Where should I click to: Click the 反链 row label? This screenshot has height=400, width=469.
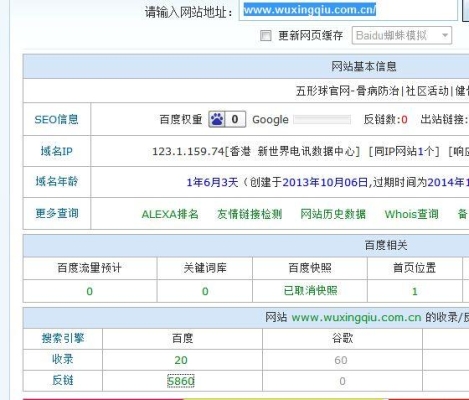[x=63, y=380]
